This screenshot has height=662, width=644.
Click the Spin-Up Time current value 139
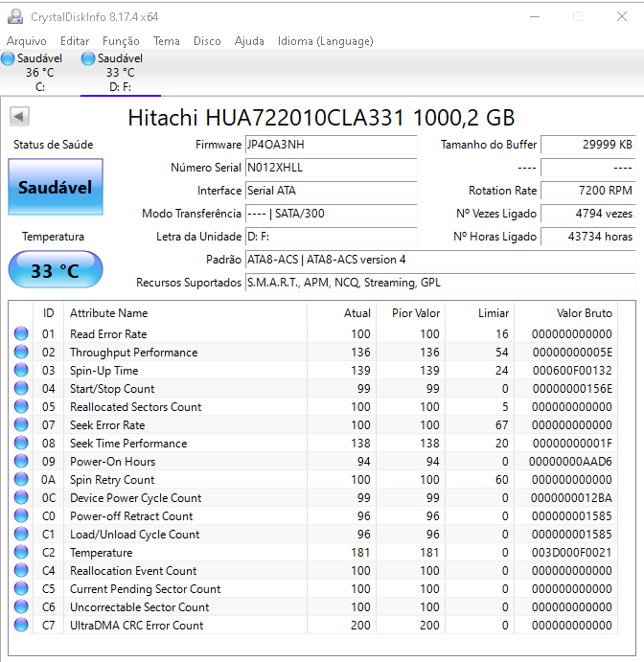tap(360, 370)
